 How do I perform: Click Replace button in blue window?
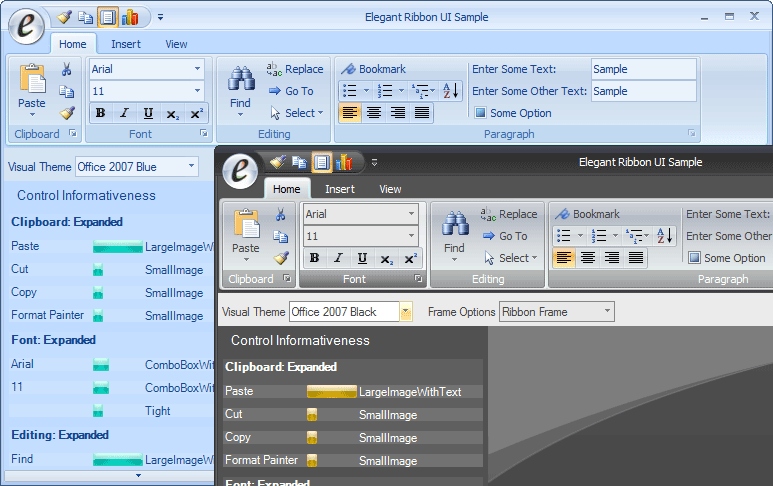[x=295, y=69]
